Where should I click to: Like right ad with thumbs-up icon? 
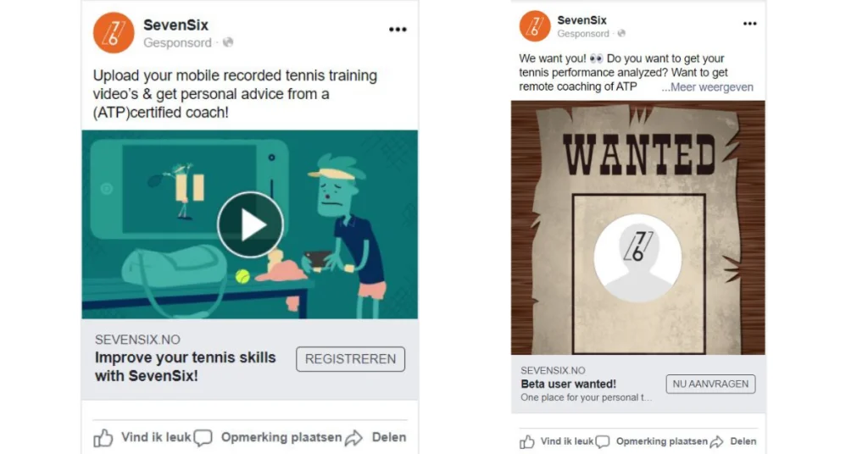click(527, 441)
